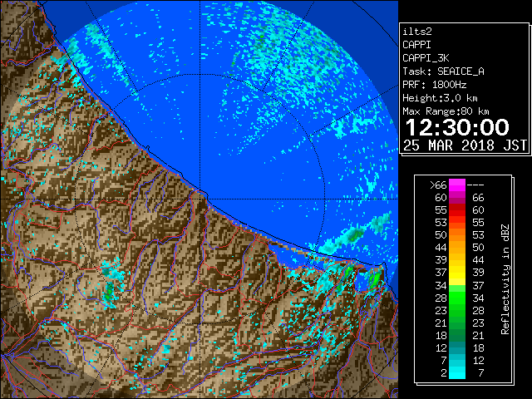Select the red-orange 53–55 dBZ legend band
This screenshot has width=532, height=399.
[x=457, y=223]
